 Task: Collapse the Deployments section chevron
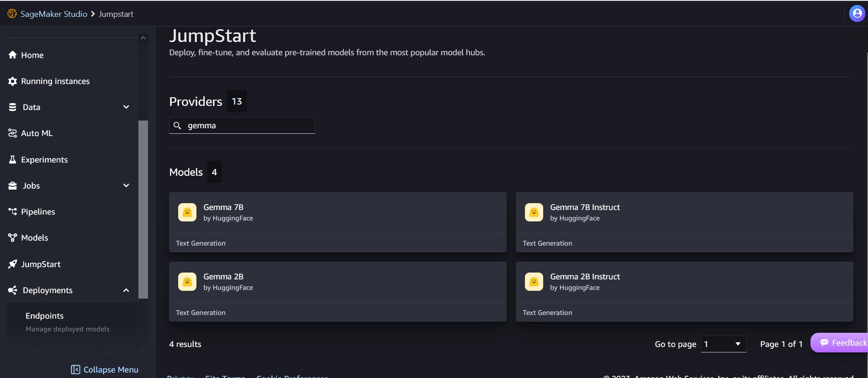pos(126,290)
